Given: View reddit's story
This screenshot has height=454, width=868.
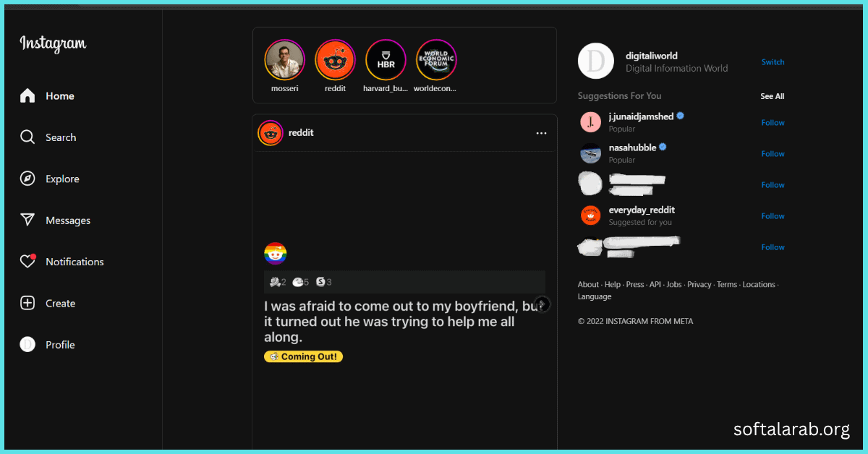Looking at the screenshot, I should point(335,59).
